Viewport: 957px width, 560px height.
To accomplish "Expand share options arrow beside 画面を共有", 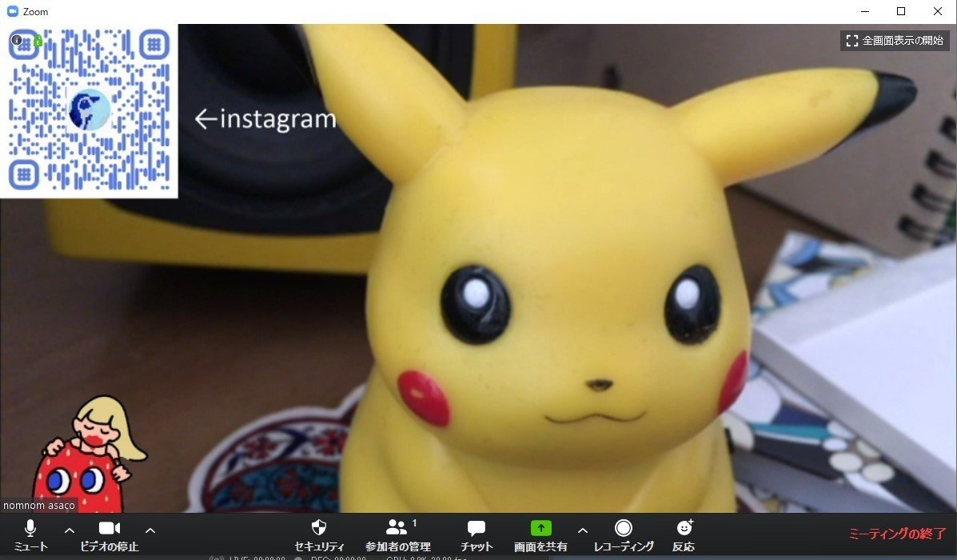I will [x=583, y=530].
